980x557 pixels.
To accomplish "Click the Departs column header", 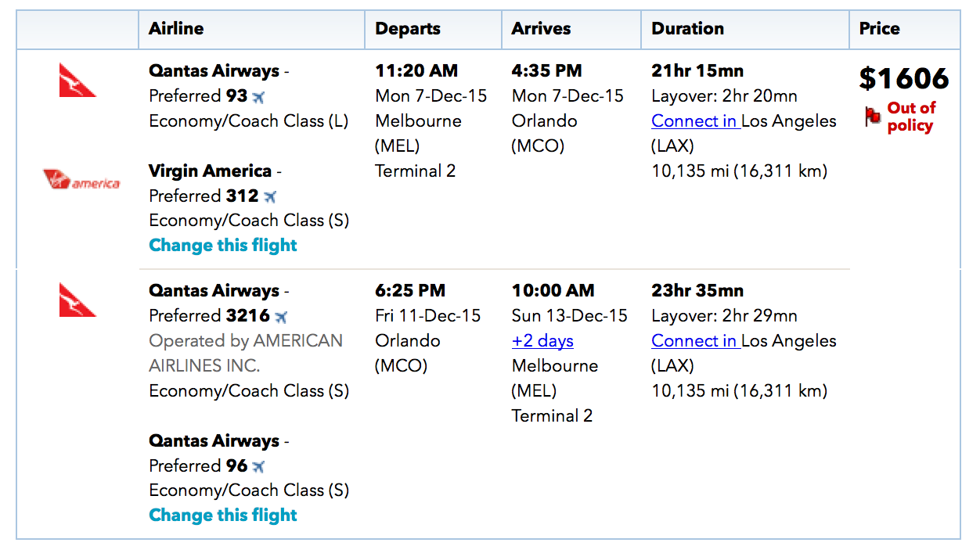I will pos(408,29).
